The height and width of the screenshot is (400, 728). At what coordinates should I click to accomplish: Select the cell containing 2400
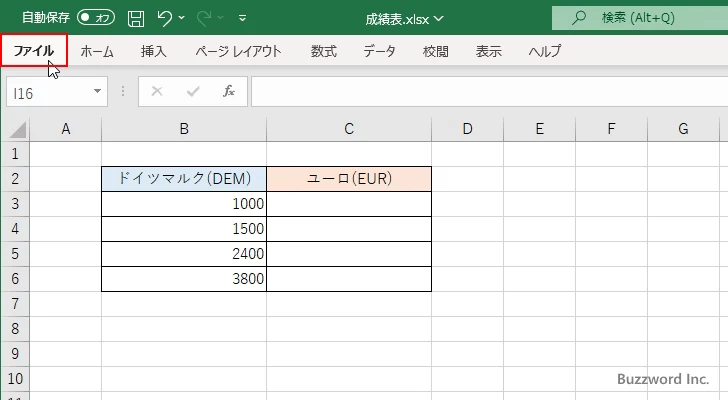(184, 254)
